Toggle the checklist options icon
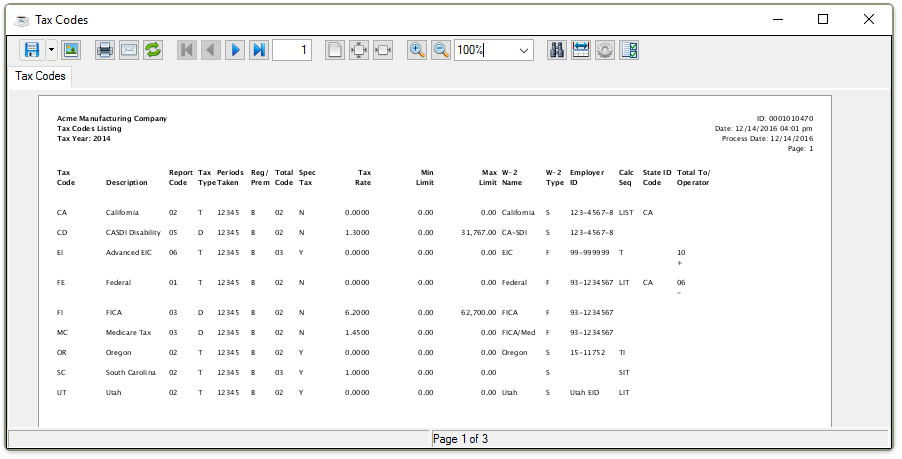Screen dimensions: 902x459 click(629, 50)
